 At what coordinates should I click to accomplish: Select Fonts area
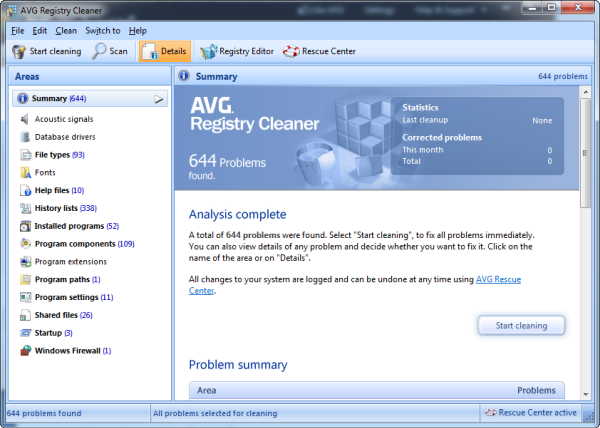pyautogui.click(x=45, y=173)
